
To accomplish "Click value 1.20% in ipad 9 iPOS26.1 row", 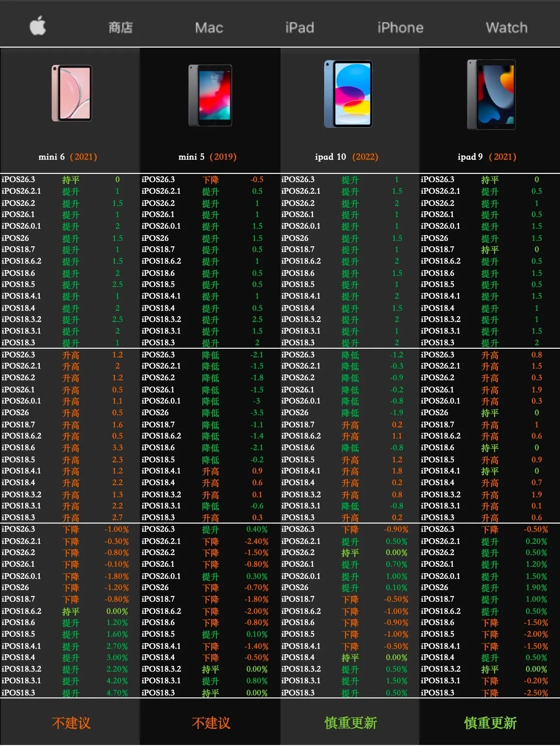I will tap(536, 565).
